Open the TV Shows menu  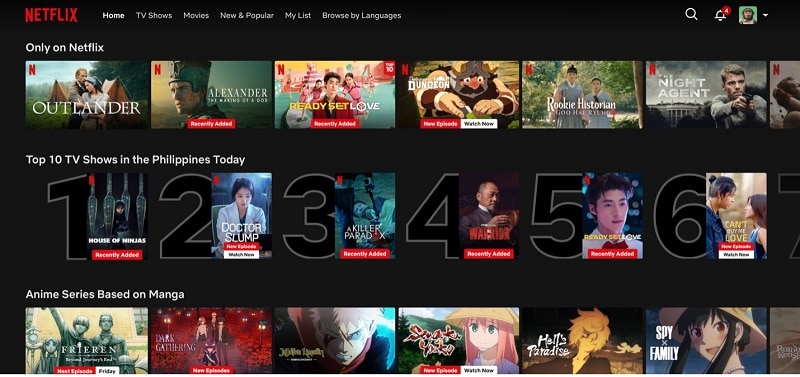(x=154, y=15)
